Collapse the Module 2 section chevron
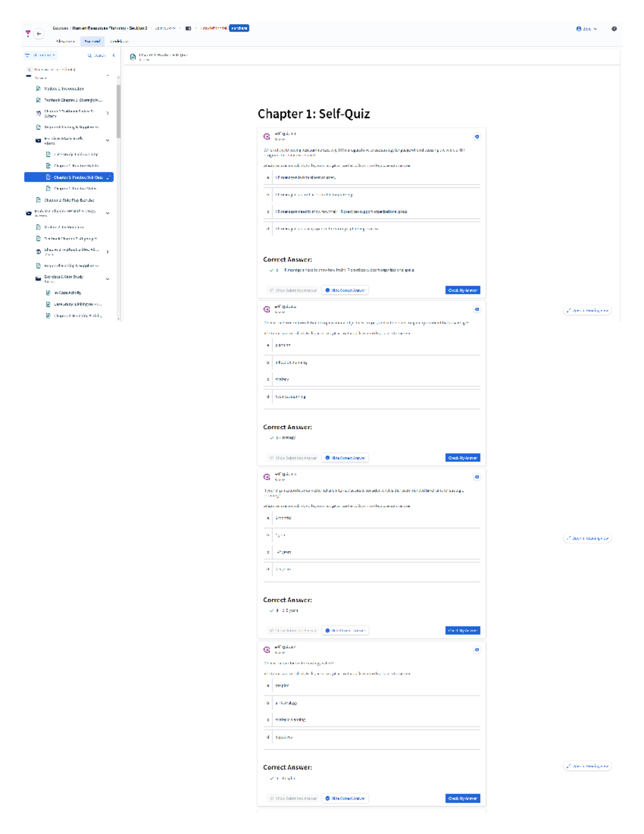This screenshot has width=644, height=834. 107,213
